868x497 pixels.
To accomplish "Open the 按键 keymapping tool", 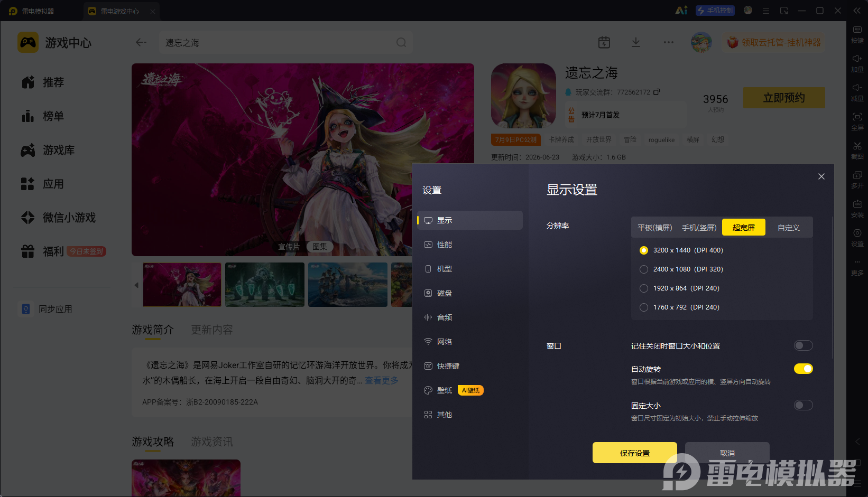I will [x=857, y=34].
